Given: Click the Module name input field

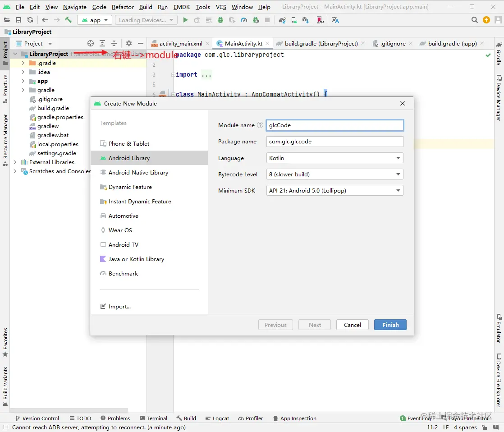Looking at the screenshot, I should click(x=334, y=125).
